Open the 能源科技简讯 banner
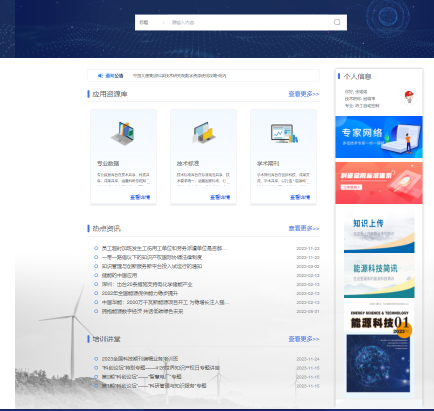Image resolution: width=434 pixels, height=411 pixels. [x=379, y=276]
